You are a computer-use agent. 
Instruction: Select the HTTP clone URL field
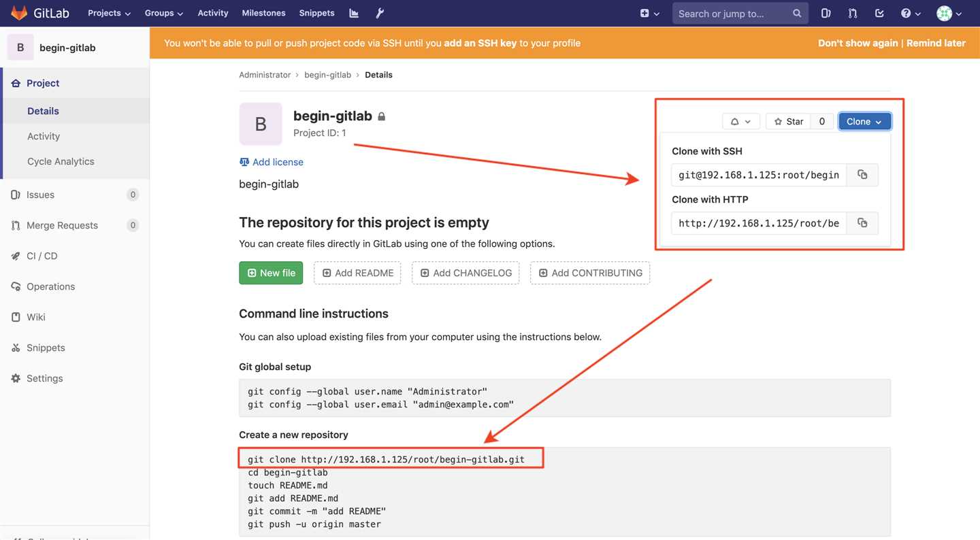pyautogui.click(x=759, y=223)
